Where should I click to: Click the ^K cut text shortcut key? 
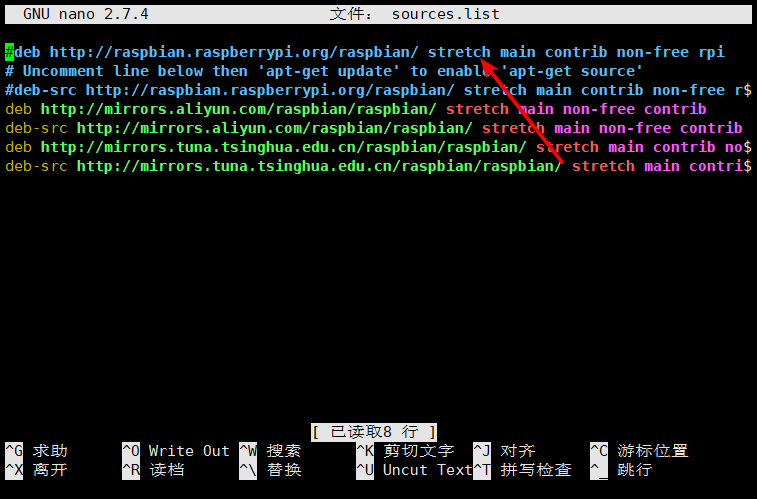click(x=365, y=451)
